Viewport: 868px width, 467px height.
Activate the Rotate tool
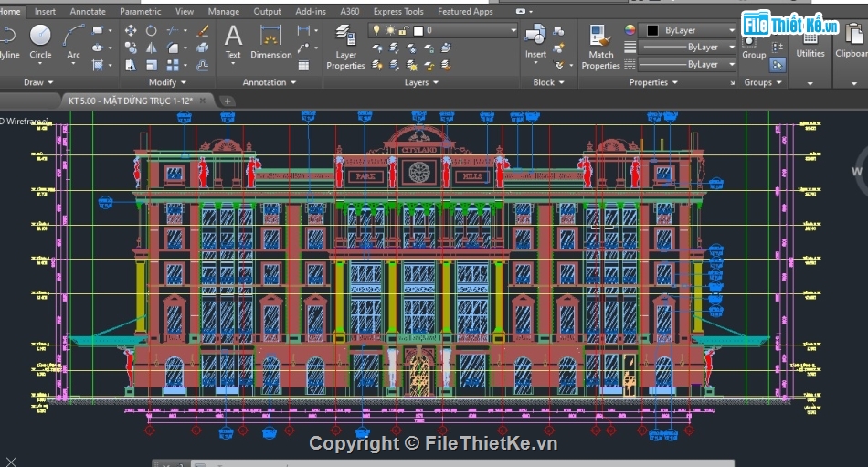[151, 30]
